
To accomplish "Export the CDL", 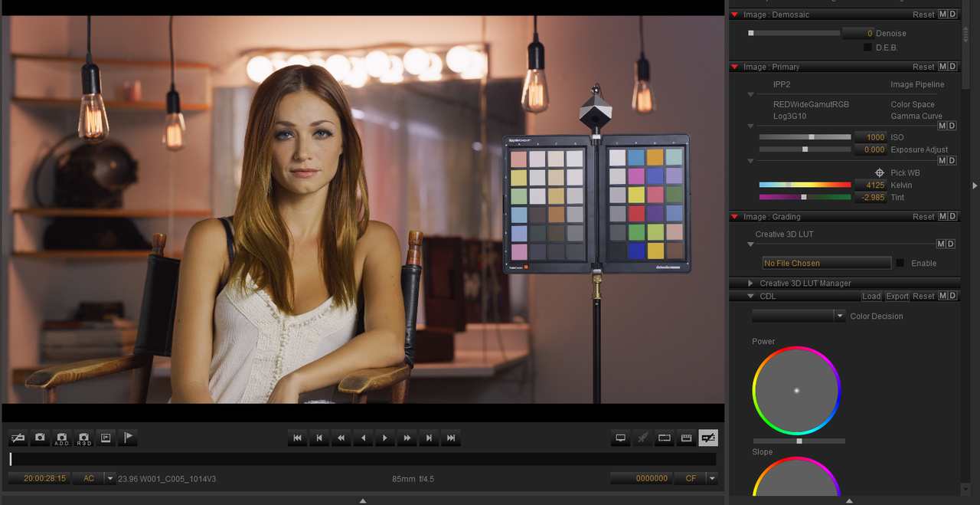I will 897,296.
